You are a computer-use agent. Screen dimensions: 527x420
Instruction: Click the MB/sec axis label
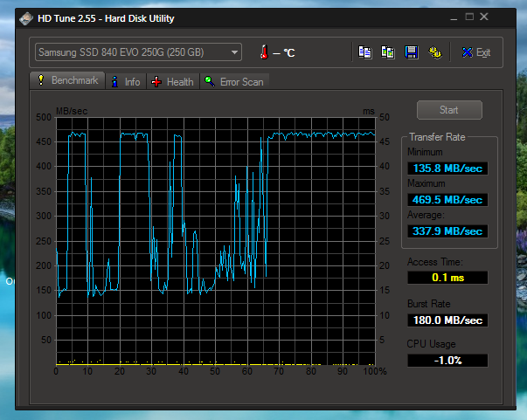point(72,111)
